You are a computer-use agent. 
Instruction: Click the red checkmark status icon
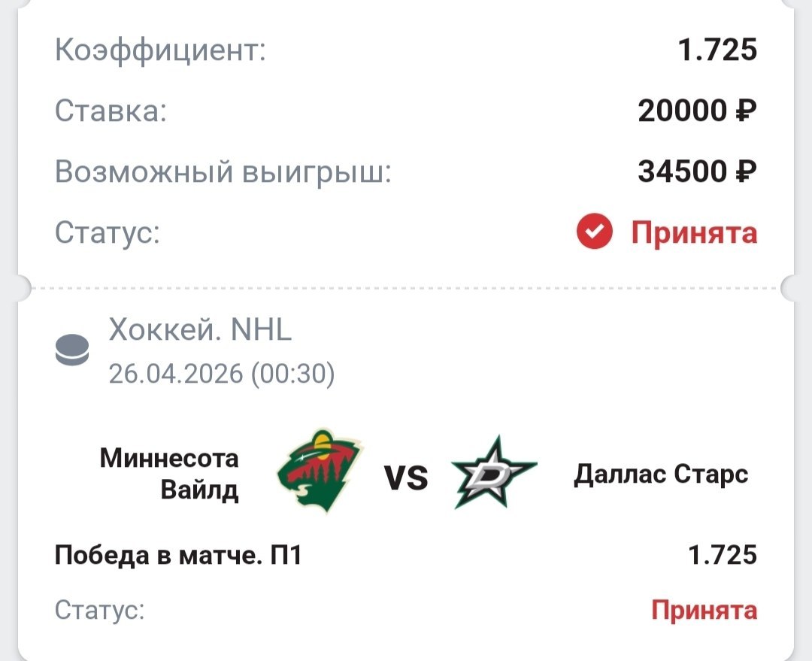point(595,233)
